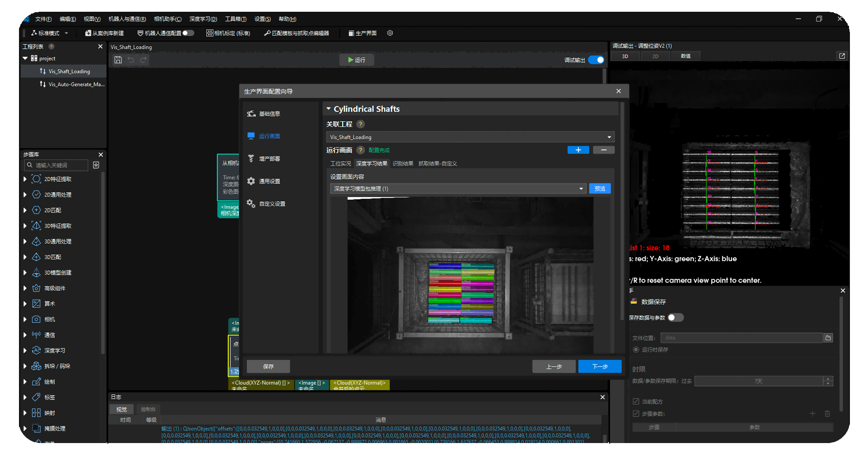Open the 工具箱(T) menu
Image resolution: width=868 pixels, height=453 pixels.
coord(236,19)
